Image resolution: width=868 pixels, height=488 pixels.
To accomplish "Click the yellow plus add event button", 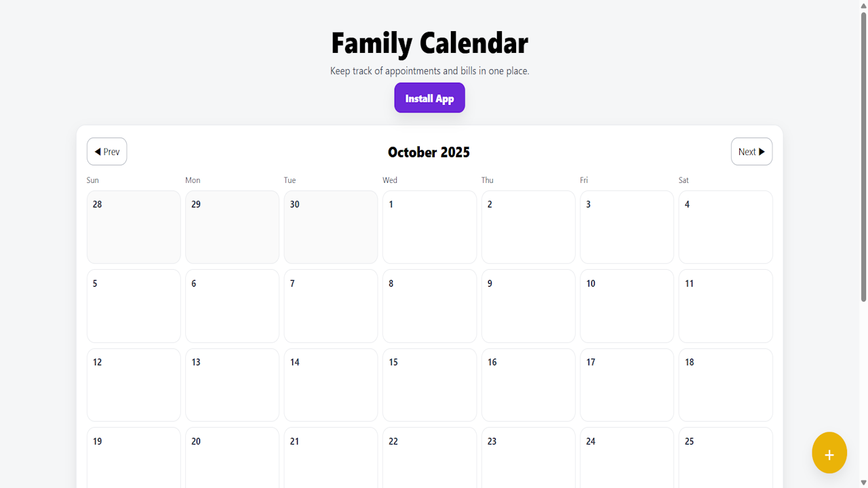I will click(829, 453).
